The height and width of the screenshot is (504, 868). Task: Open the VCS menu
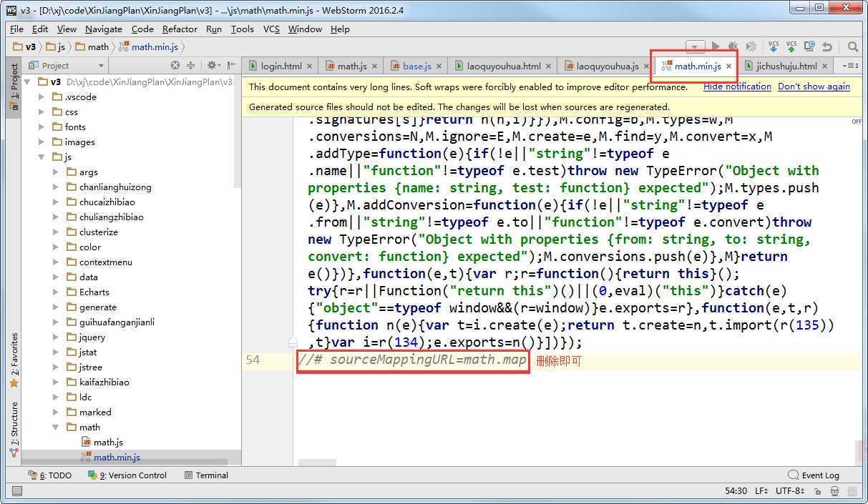(x=271, y=29)
